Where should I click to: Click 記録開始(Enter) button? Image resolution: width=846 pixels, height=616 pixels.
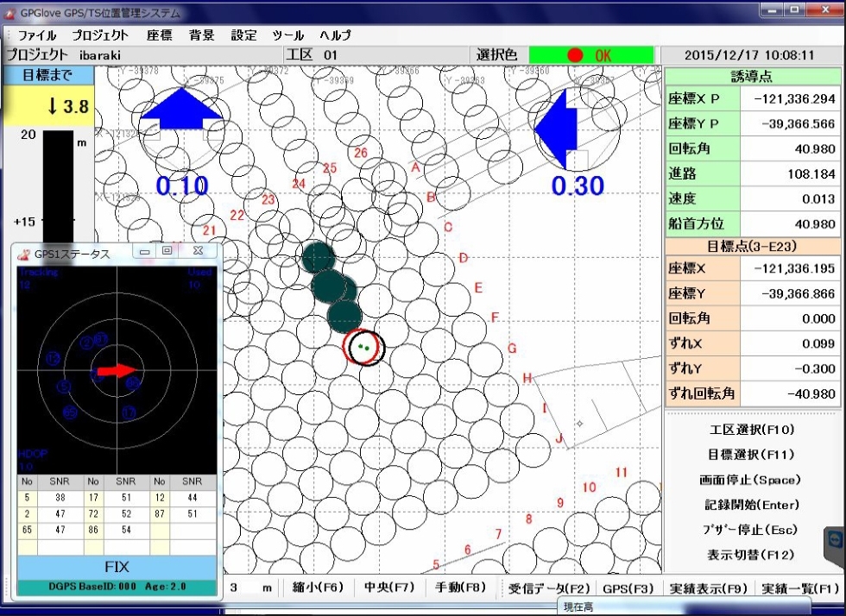752,505
